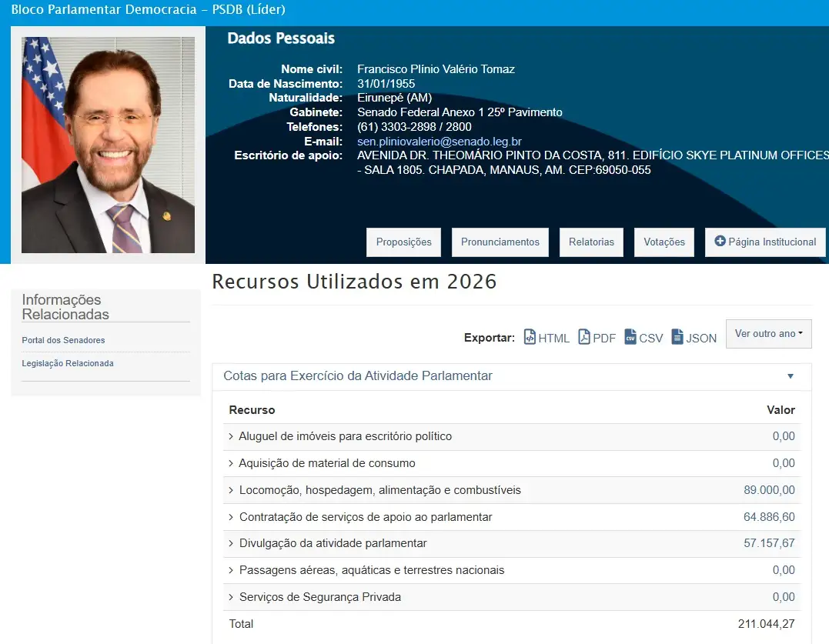Click the plus icon on Página Institucional

pyautogui.click(x=720, y=241)
